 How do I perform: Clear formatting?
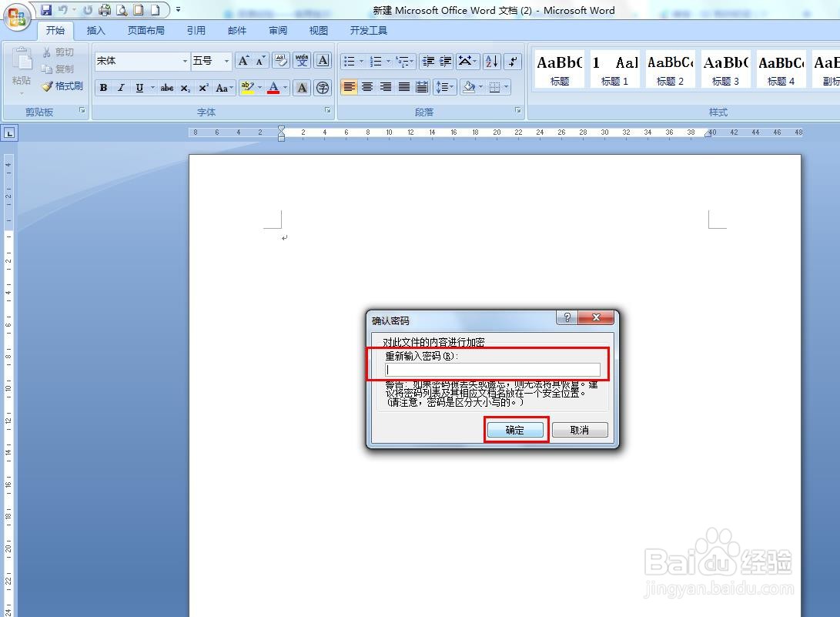click(x=281, y=61)
